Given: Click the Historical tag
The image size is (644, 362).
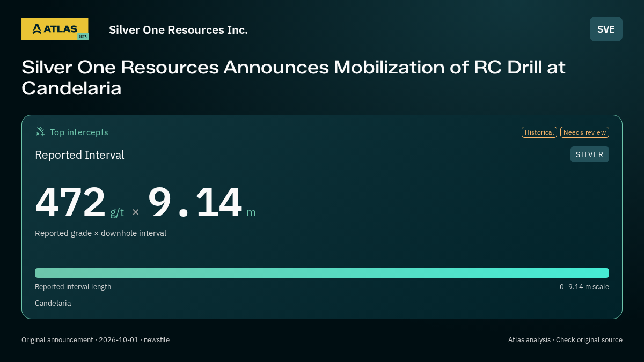Looking at the screenshot, I should click(x=539, y=132).
